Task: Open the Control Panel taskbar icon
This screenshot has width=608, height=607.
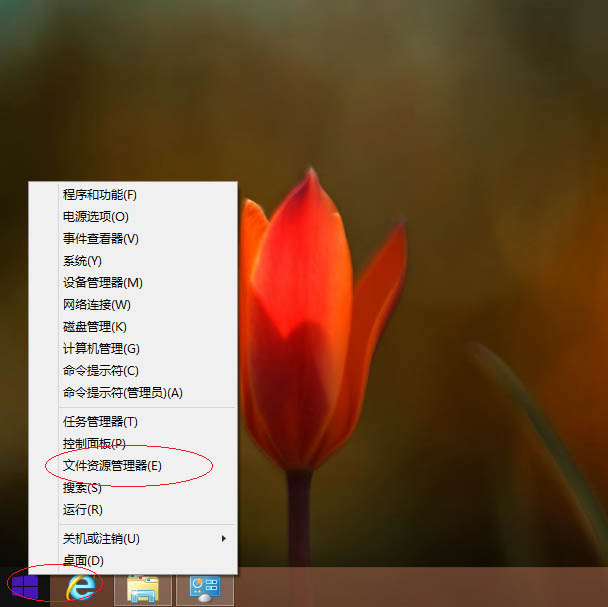Action: pos(204,588)
